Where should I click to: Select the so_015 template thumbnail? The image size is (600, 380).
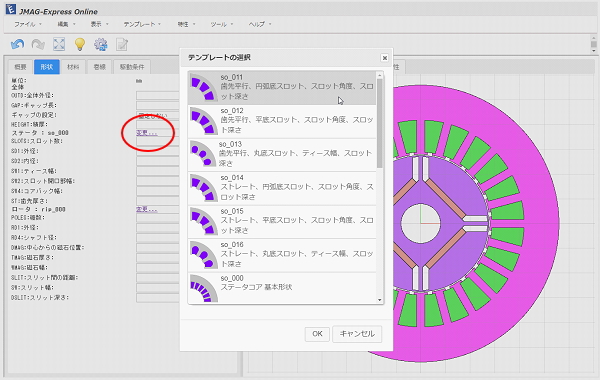coord(204,221)
